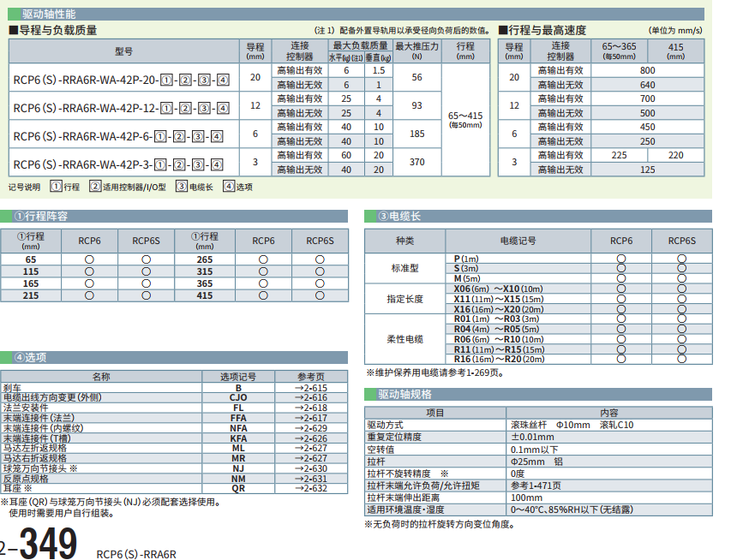Click max speed value "125"
This screenshot has width=731, height=560.
click(648, 170)
